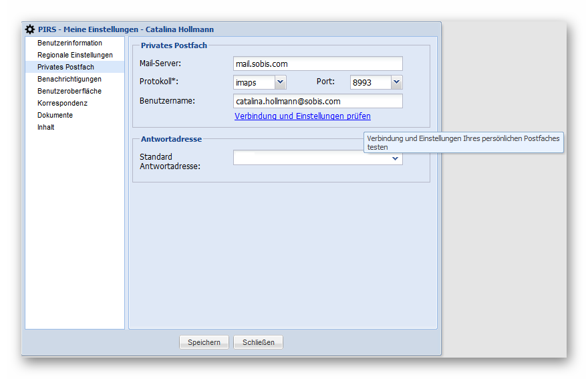Click the gear icon in the title bar
This screenshot has height=379, width=588.
(x=29, y=29)
